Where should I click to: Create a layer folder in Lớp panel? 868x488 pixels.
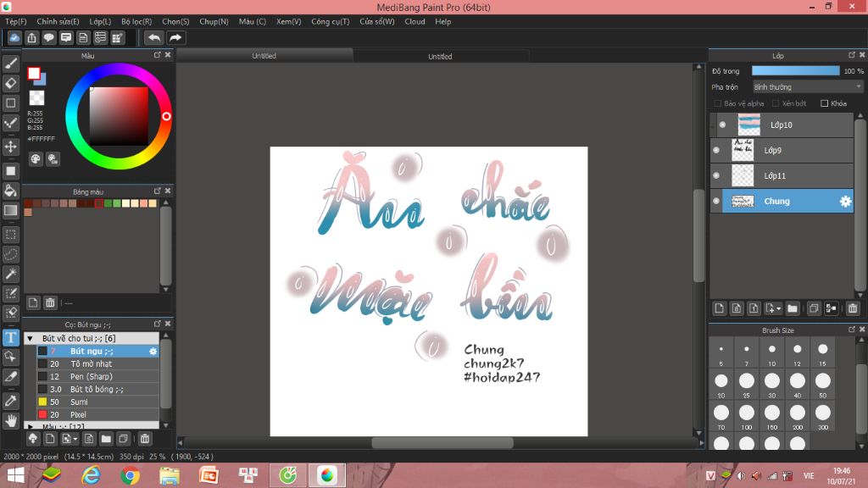point(793,308)
